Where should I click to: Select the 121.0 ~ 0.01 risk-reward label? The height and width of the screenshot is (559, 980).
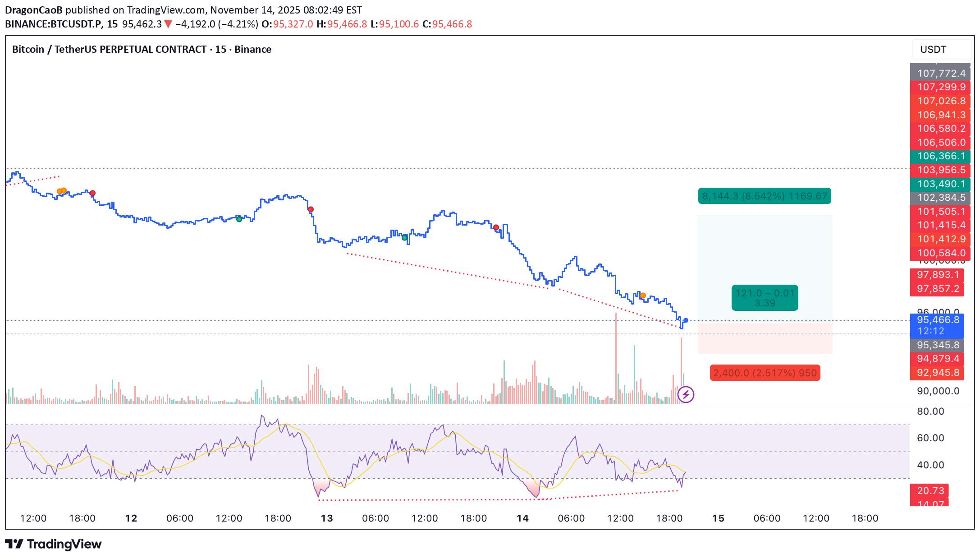coord(765,298)
